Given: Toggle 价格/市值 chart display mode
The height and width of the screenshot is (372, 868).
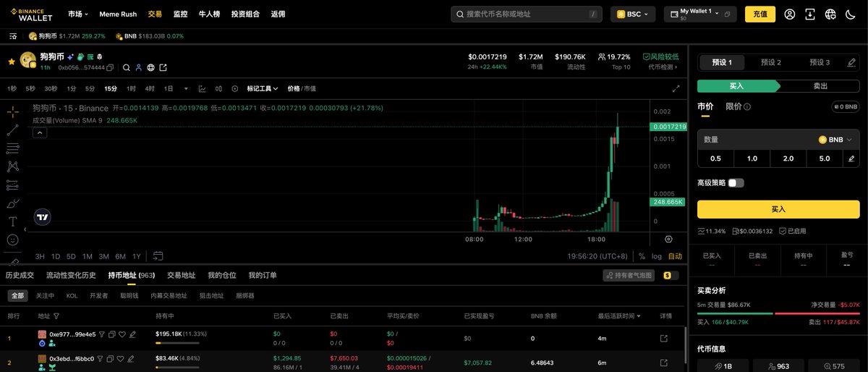Looking at the screenshot, I should [x=302, y=88].
